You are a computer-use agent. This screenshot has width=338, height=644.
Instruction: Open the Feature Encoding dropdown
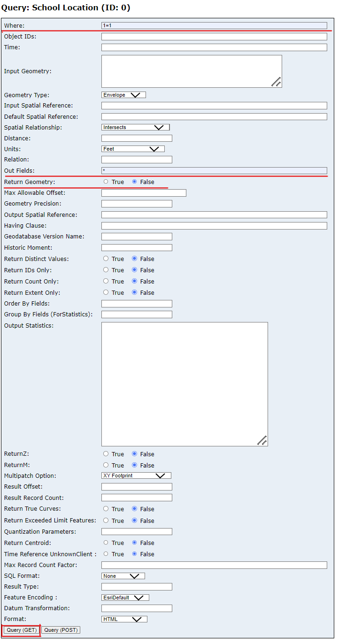point(125,598)
